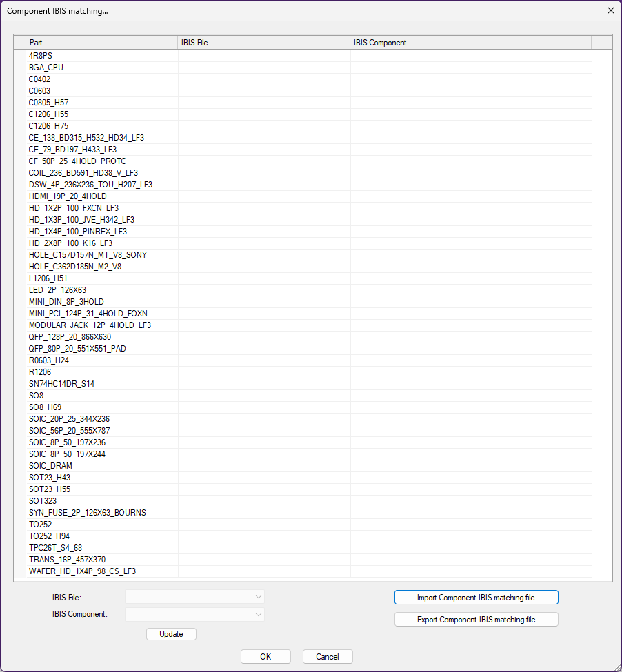Open the IBIS Component dropdown
Screen dimensions: 622x672
tap(194, 614)
